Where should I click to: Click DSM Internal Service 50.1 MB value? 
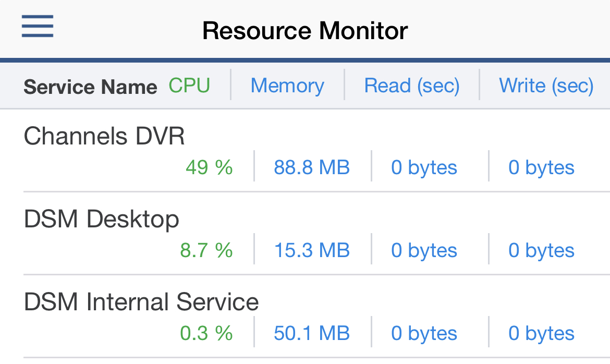pyautogui.click(x=312, y=333)
